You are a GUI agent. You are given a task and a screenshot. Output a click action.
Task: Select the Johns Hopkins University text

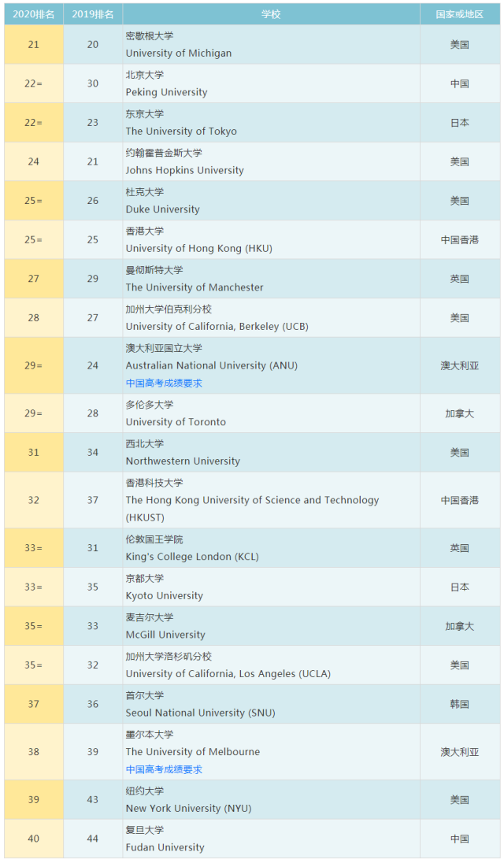184,171
